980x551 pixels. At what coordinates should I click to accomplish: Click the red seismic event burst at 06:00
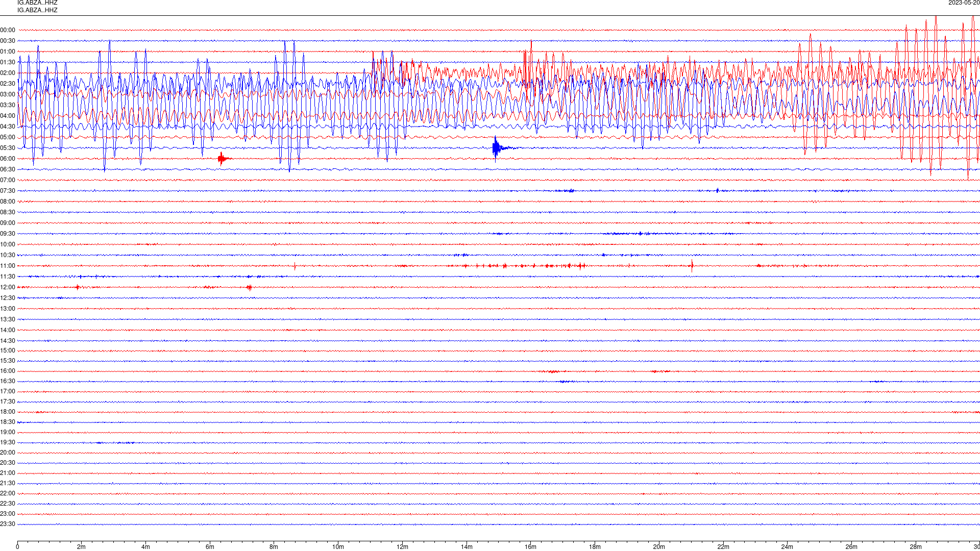pos(223,159)
